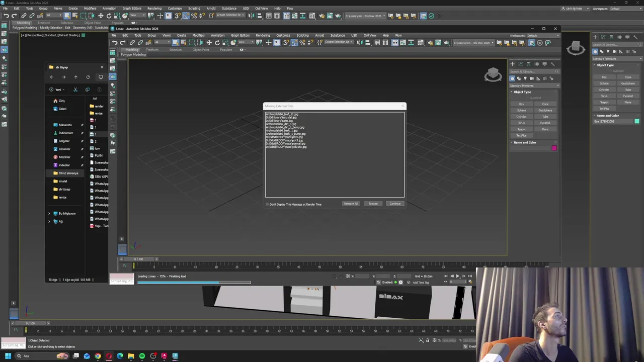
Task: Select Shapes category in front Create panel
Action: click(x=519, y=78)
